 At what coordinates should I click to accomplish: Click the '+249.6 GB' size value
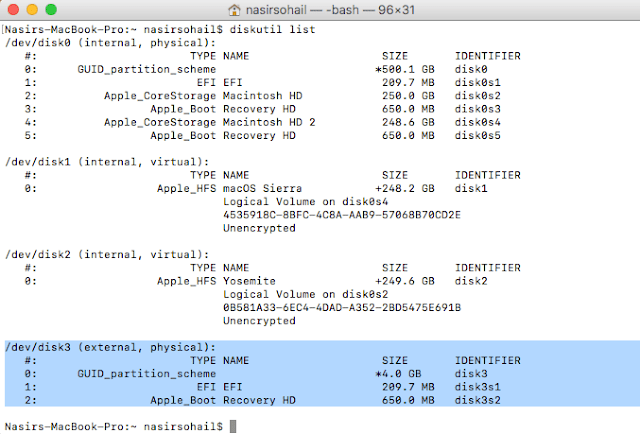405,281
